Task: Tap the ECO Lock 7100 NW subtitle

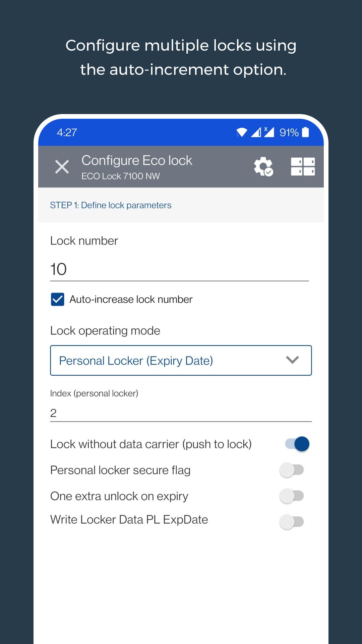Action: (121, 176)
